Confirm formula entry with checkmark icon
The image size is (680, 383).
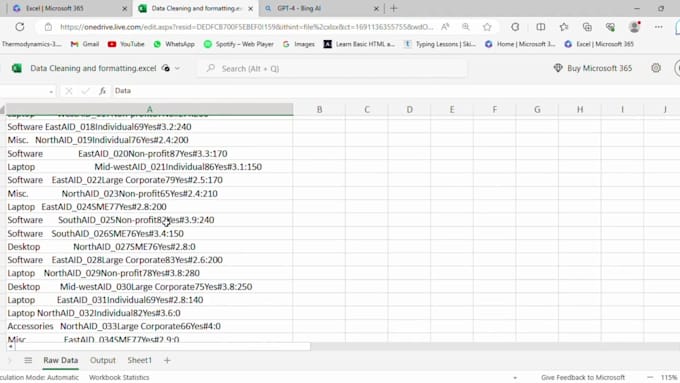[85, 91]
